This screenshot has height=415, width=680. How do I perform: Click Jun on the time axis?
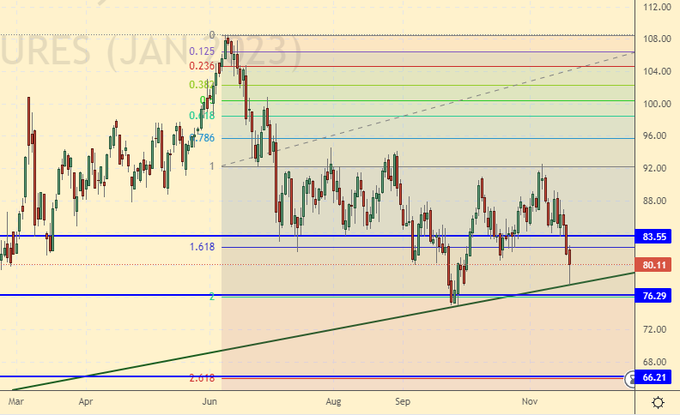210,401
